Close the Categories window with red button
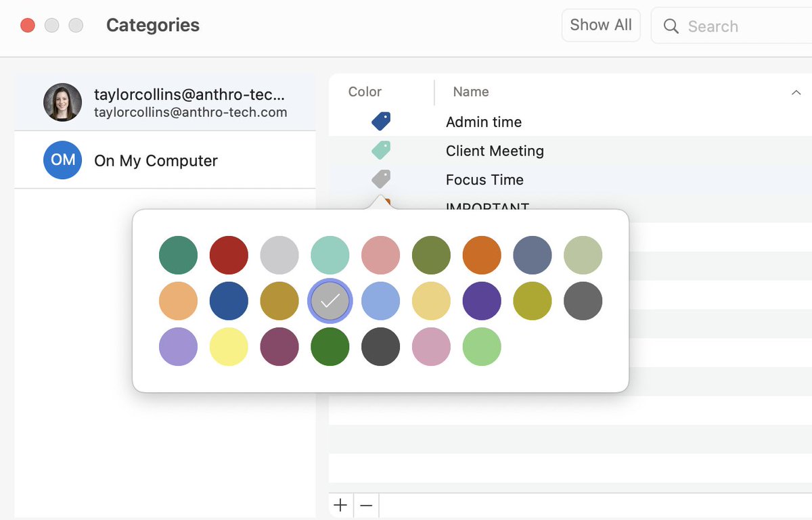 tap(28, 26)
